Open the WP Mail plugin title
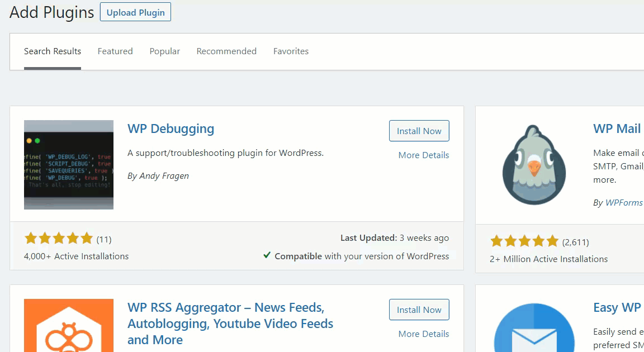Screen dimensions: 644x352 tap(618, 129)
